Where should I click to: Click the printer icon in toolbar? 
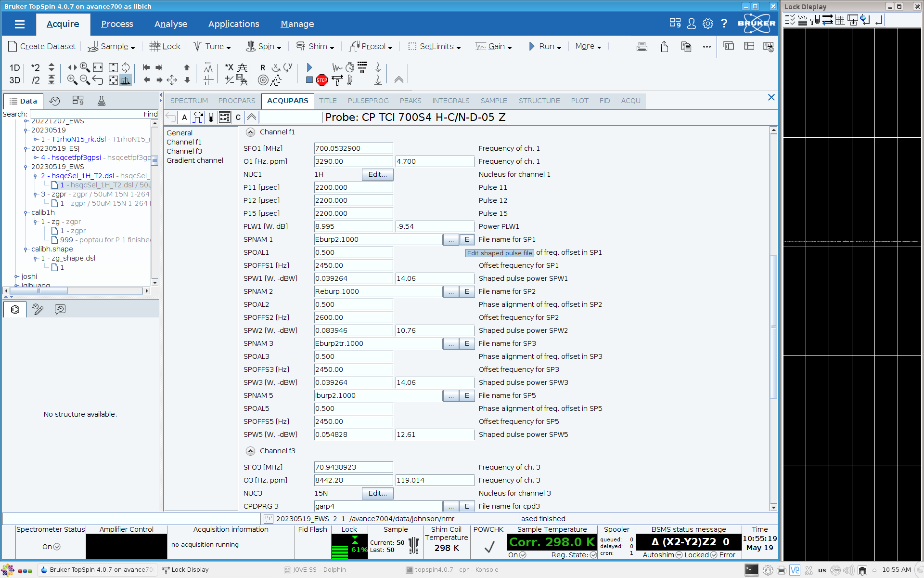[642, 47]
